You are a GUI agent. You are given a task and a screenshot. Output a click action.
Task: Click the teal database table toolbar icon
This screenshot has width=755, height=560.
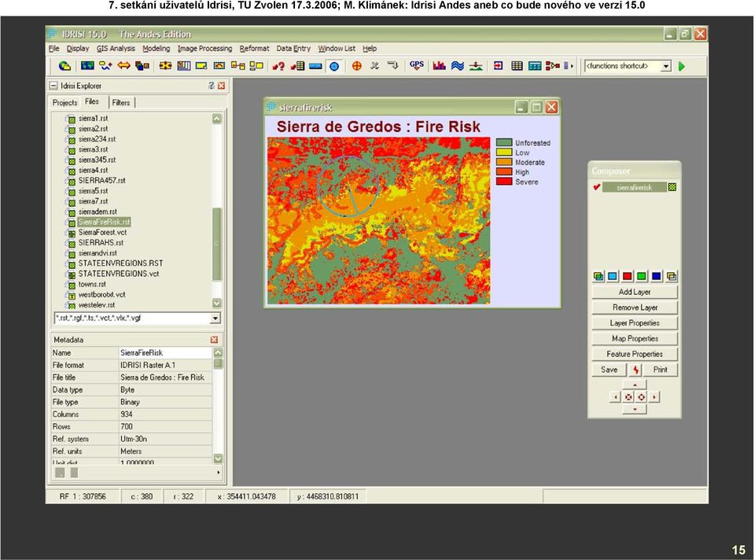(535, 66)
